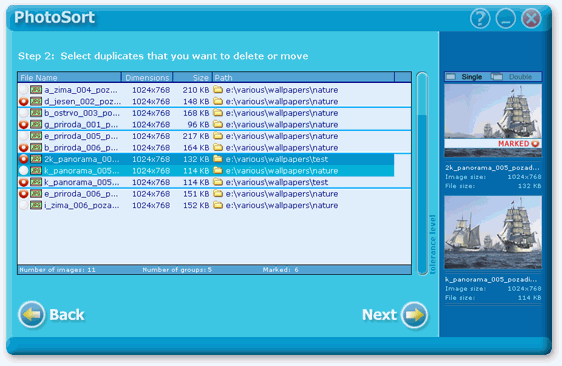The height and width of the screenshot is (366, 562).
Task: Toggle mark for b_ostrvo_003_po file
Action: [x=24, y=113]
